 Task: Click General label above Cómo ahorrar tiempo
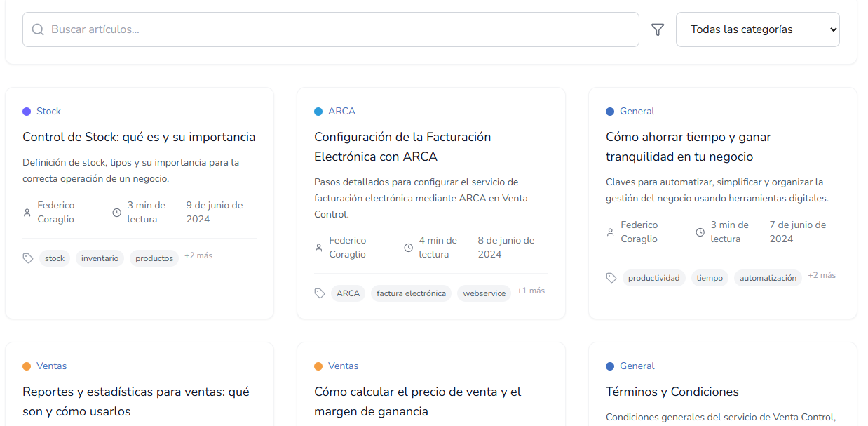[x=637, y=111]
